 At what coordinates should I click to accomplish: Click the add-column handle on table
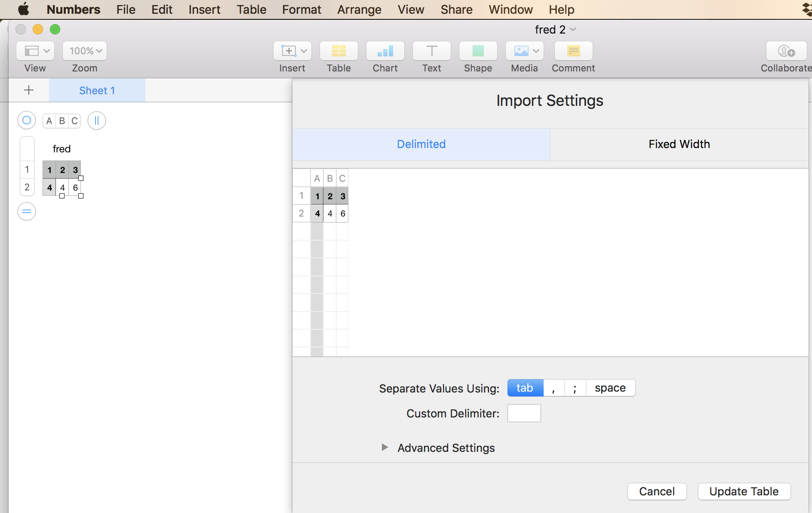pos(97,121)
